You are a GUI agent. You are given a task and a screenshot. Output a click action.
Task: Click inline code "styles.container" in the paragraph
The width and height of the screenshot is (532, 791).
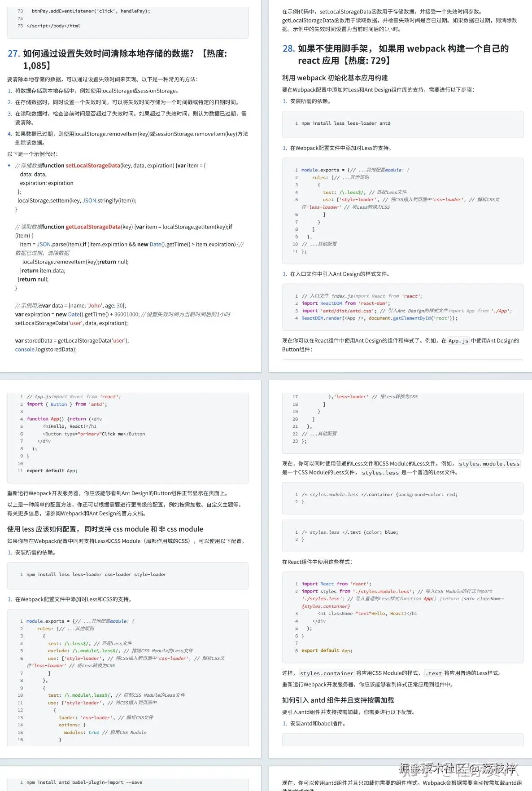(x=327, y=673)
